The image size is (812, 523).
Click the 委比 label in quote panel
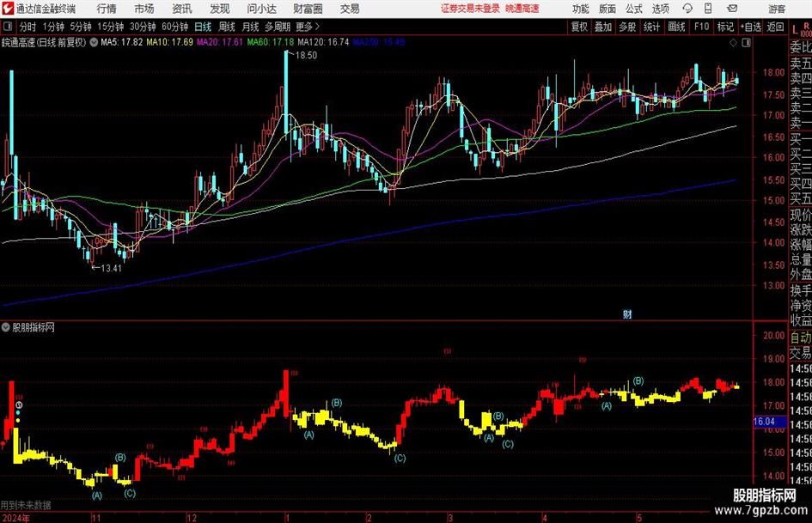tap(801, 47)
